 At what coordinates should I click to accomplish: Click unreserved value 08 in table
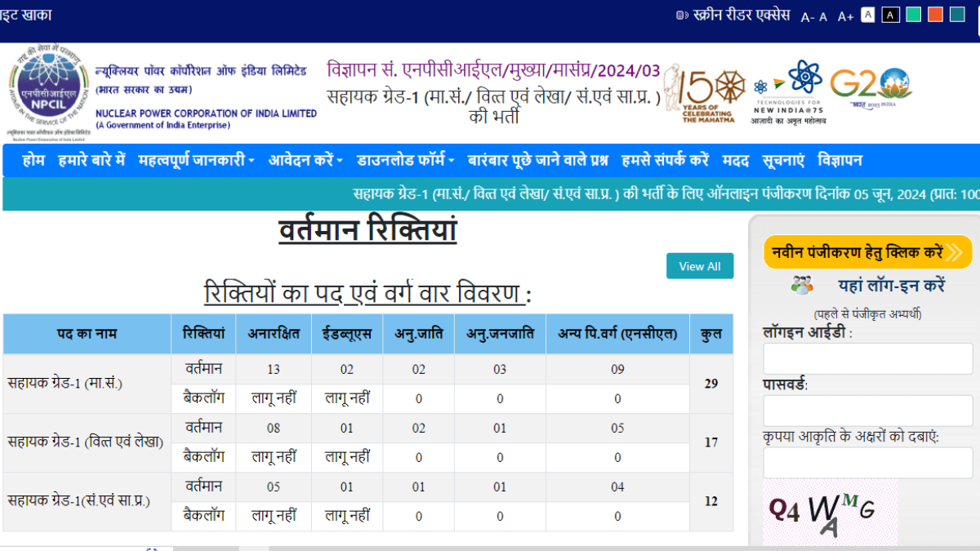point(274,429)
